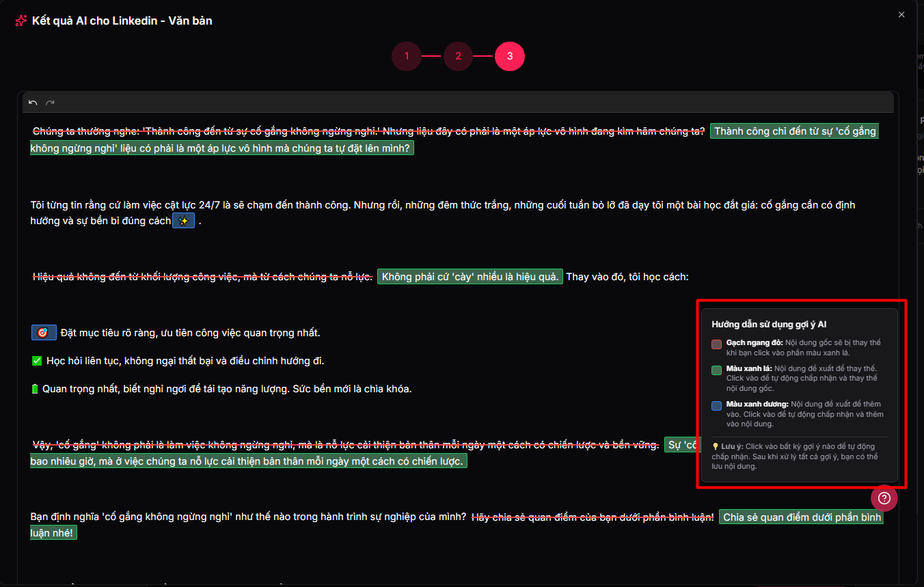The height and width of the screenshot is (587, 924).
Task: Click the blue swatch for Màu xanh dương
Action: (x=716, y=406)
